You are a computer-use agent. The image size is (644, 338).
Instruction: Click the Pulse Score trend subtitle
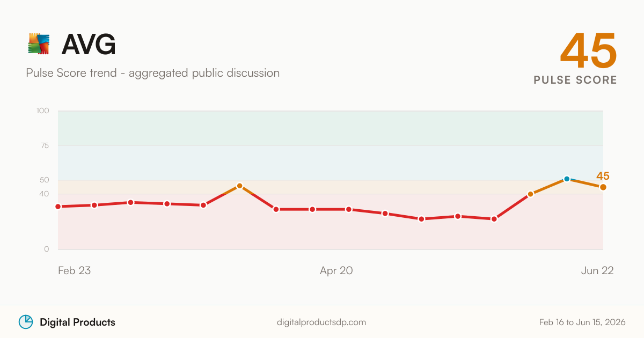point(153,73)
